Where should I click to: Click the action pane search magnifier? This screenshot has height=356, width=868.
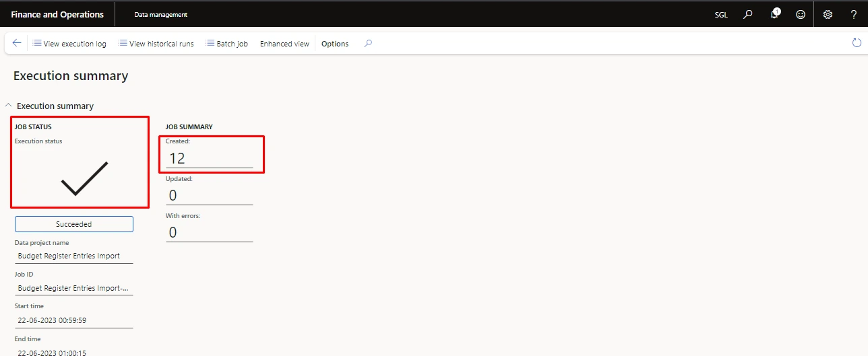tap(368, 43)
